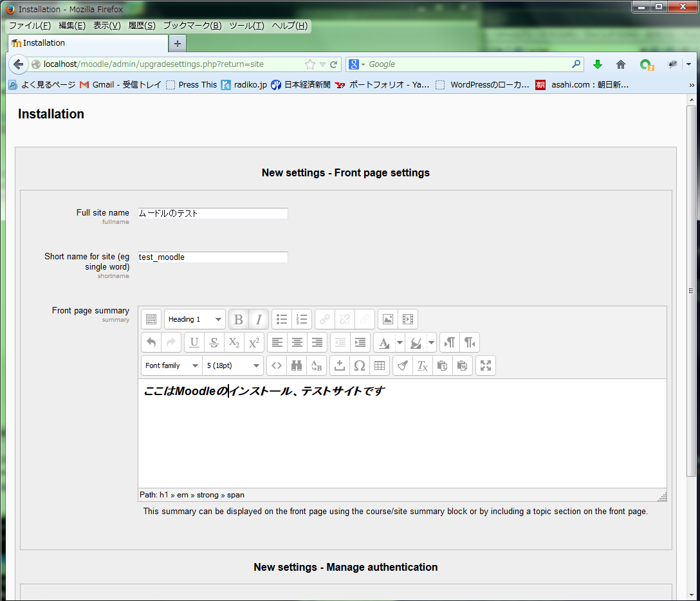Insert an unordered bullet list

point(282,319)
